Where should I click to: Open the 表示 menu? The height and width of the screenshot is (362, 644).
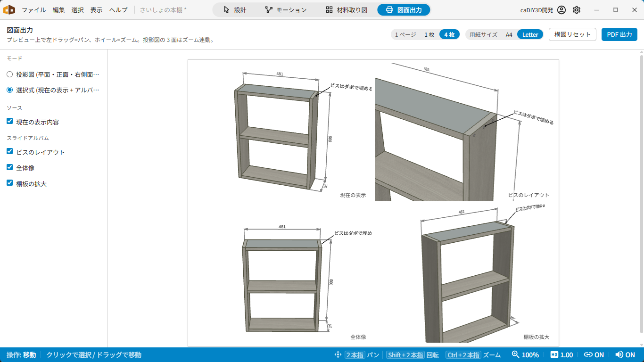[96, 10]
